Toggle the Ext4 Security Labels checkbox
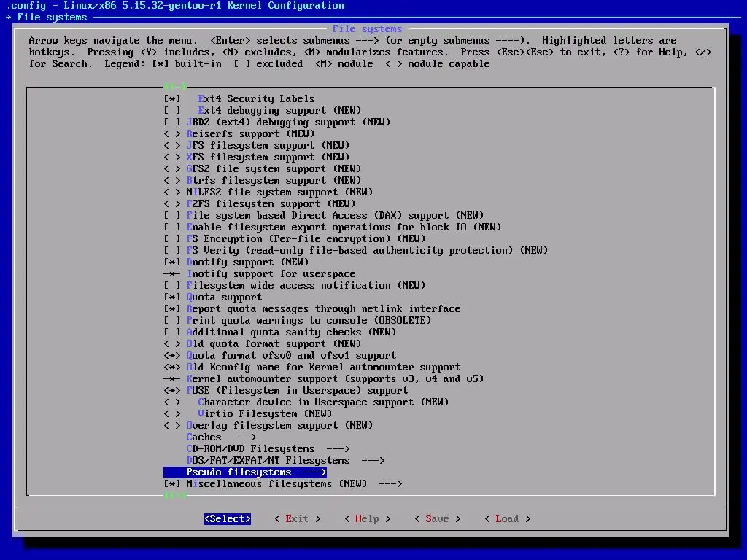This screenshot has height=560, width=747. (x=239, y=98)
